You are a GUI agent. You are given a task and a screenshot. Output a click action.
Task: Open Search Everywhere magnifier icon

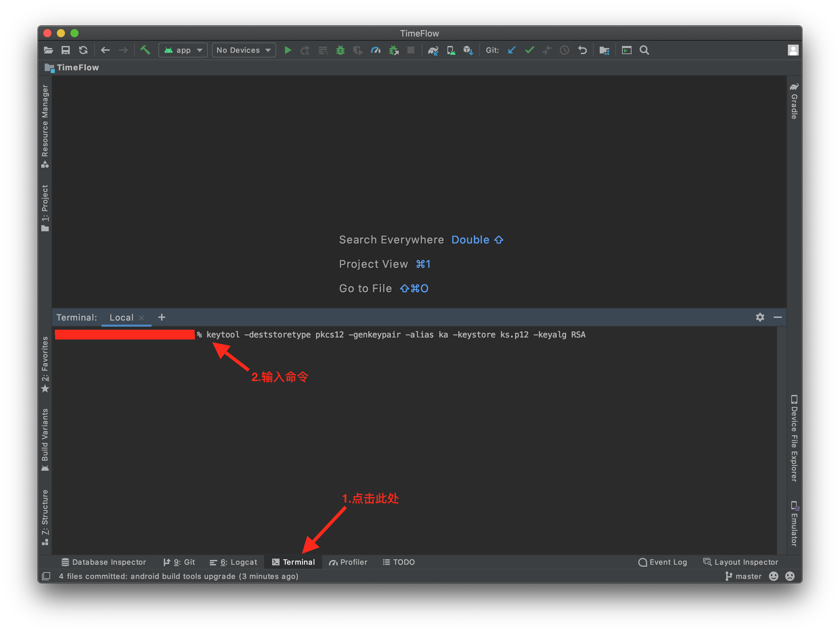pos(644,50)
